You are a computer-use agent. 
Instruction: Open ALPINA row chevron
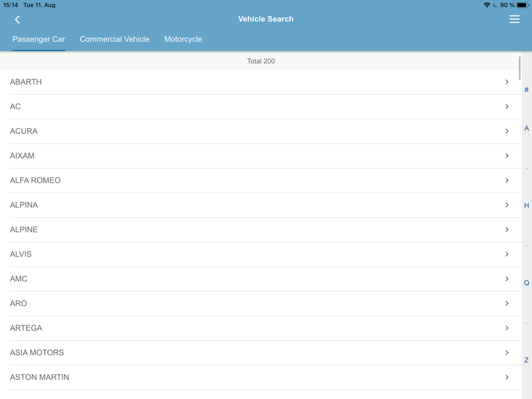(507, 205)
